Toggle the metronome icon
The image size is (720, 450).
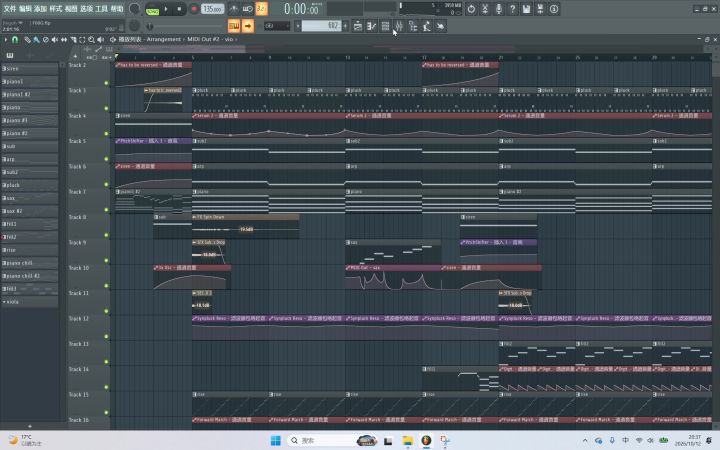click(234, 9)
